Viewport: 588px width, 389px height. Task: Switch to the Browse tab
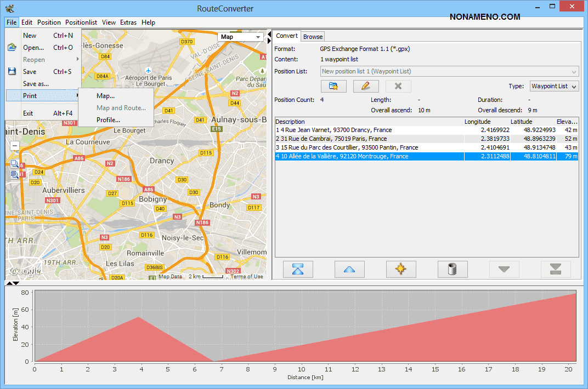point(313,37)
